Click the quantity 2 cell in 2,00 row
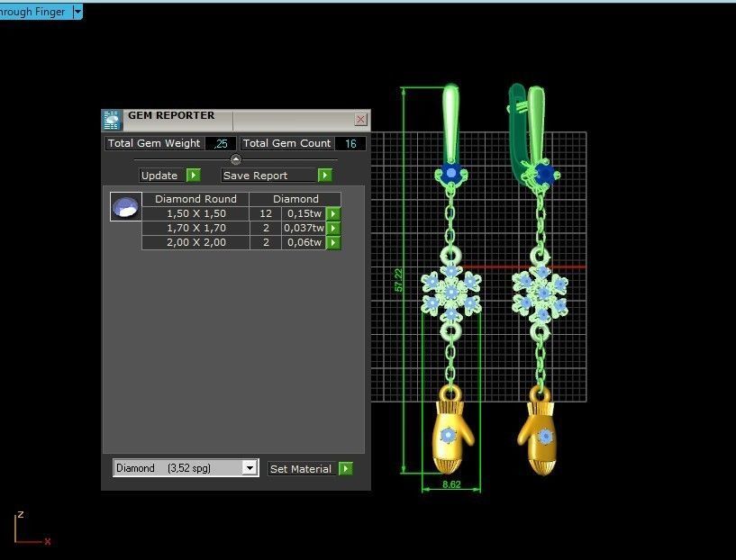This screenshot has height=560, width=736. click(x=266, y=242)
